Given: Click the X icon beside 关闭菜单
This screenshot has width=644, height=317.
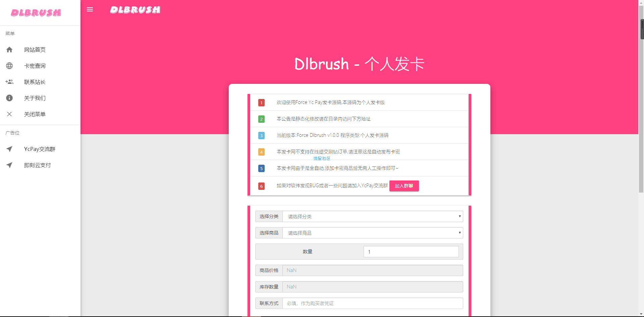Looking at the screenshot, I should click(9, 114).
